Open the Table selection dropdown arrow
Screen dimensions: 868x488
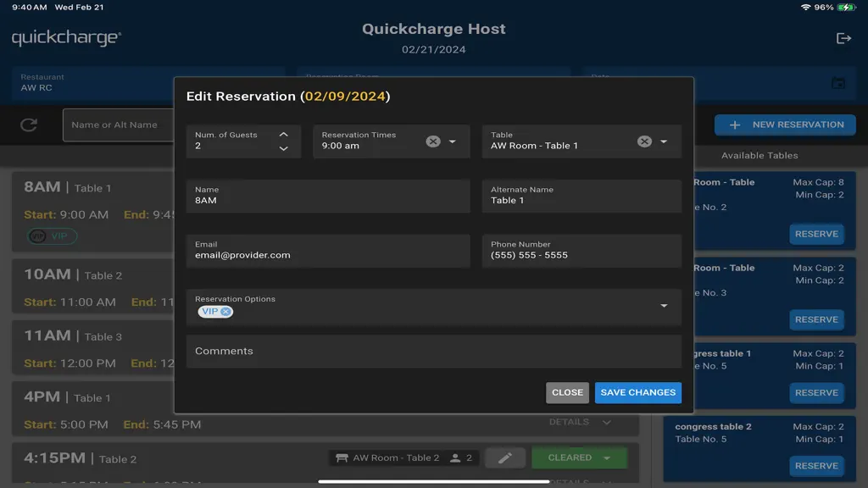(x=663, y=141)
